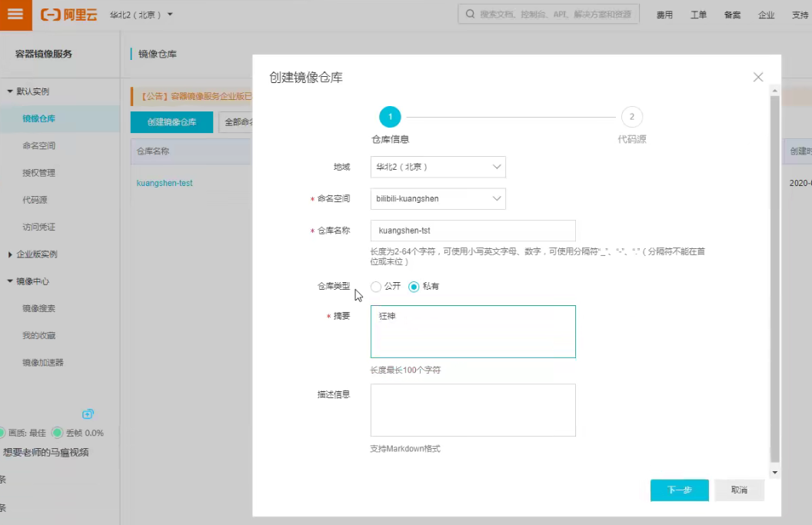Click inside the 描述信息 text area
Viewport: 812px width, 525px height.
point(472,409)
